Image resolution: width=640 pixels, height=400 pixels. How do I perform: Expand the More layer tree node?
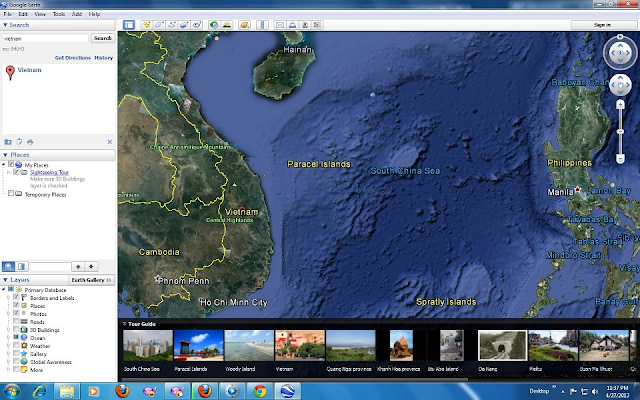point(9,370)
